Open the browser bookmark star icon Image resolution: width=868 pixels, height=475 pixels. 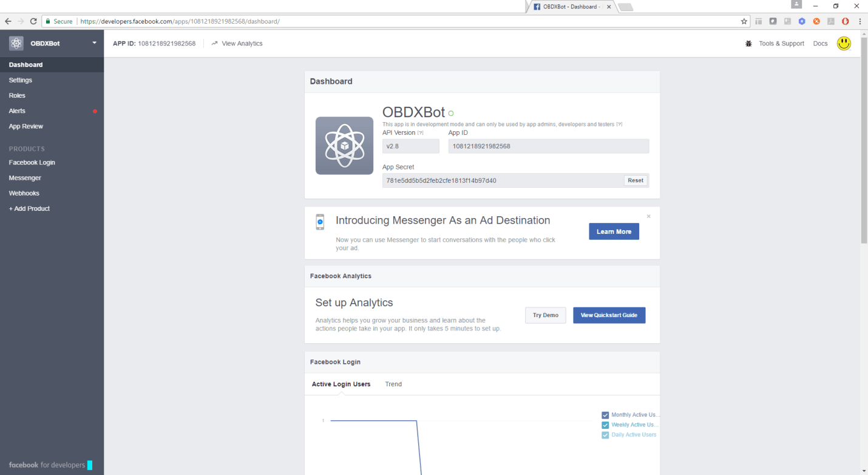(744, 21)
